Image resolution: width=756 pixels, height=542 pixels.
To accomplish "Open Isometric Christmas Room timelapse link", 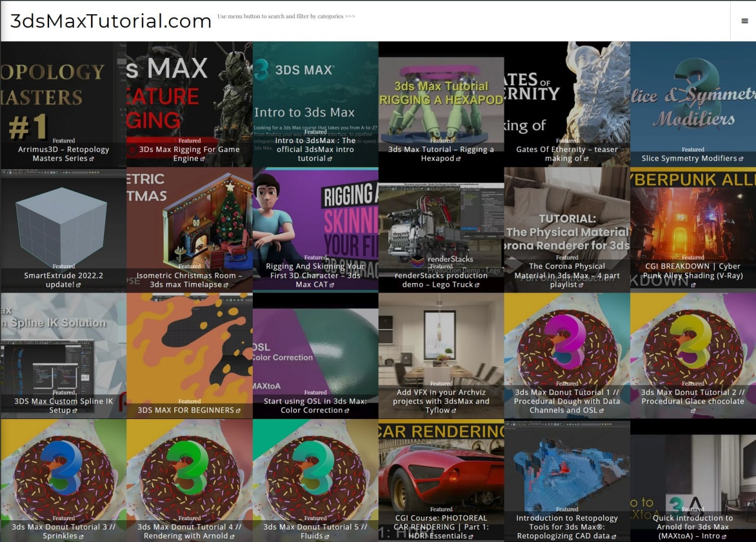I will (190, 280).
